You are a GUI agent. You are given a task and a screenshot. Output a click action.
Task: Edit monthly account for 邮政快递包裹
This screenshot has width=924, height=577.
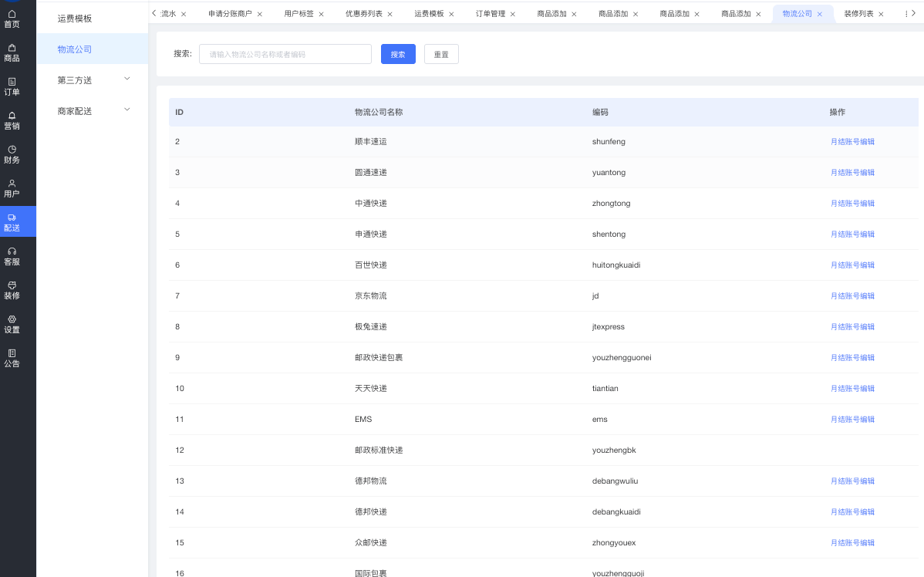pyautogui.click(x=852, y=358)
